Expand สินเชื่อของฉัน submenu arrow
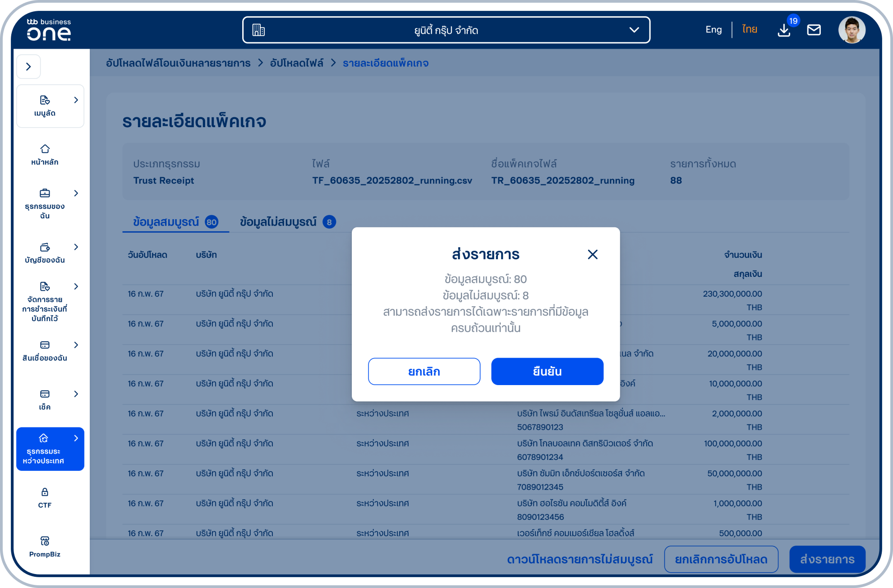893x588 pixels. (76, 345)
